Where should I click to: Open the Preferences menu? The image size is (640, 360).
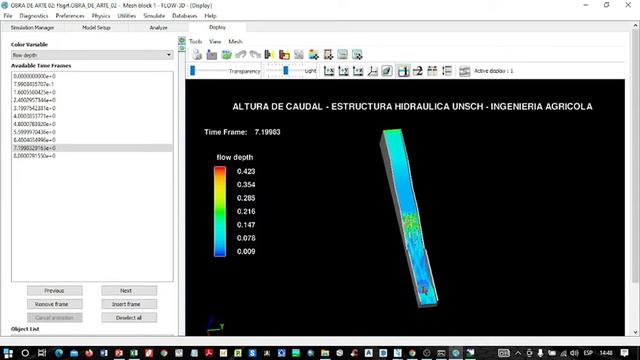click(70, 16)
